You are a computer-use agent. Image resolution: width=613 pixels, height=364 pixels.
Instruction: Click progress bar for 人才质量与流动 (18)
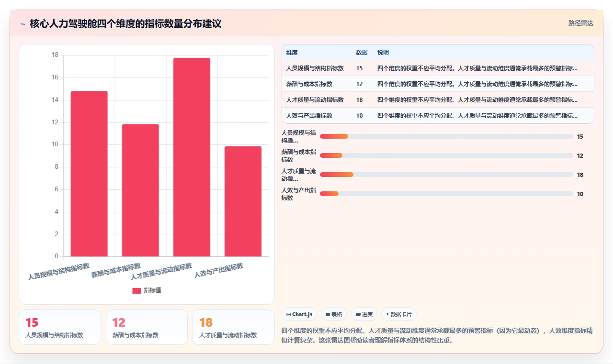click(446, 175)
